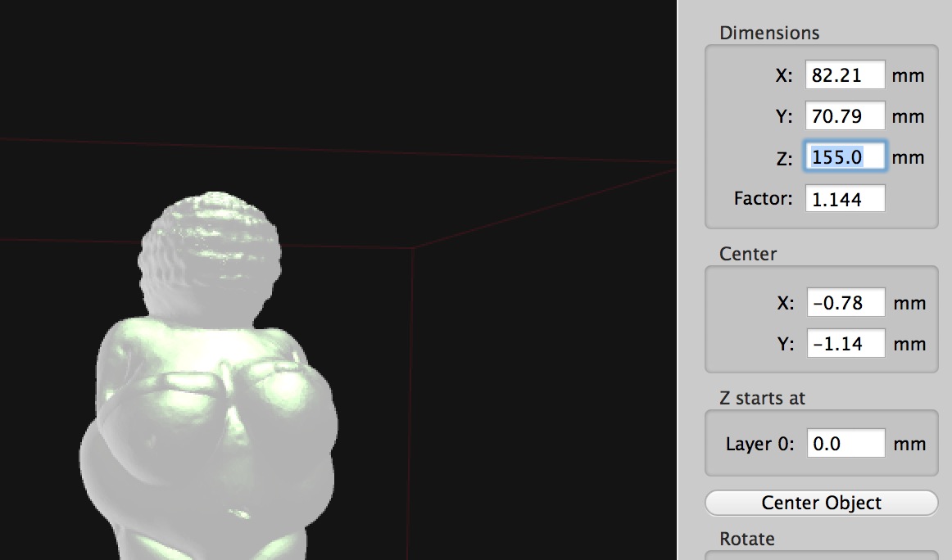Screen dimensions: 952x560
Task: Click the mm unit beside Z dimension
Action: tap(908, 157)
